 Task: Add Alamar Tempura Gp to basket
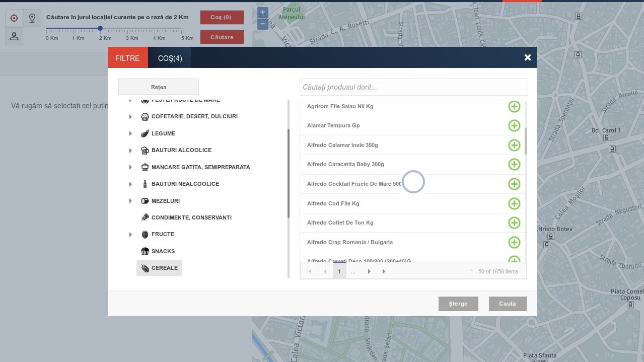514,125
